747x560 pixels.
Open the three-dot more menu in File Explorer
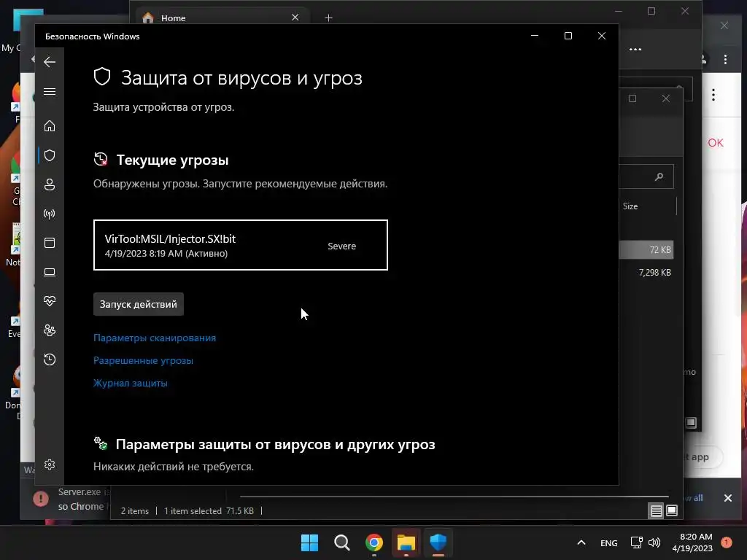pos(635,49)
